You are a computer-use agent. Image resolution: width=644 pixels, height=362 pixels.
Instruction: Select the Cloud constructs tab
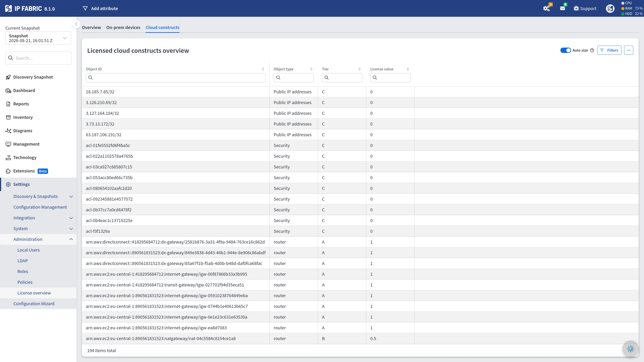163,27
